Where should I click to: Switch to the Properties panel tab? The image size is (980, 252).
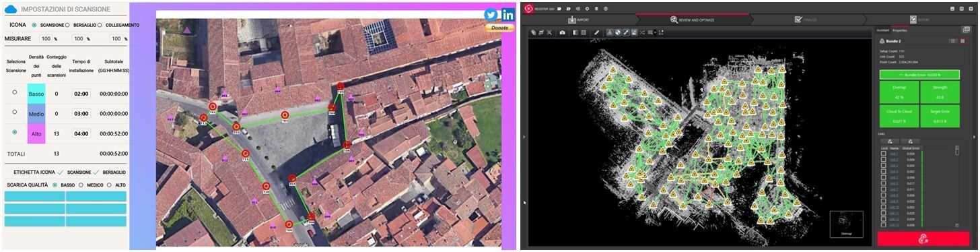tap(900, 30)
